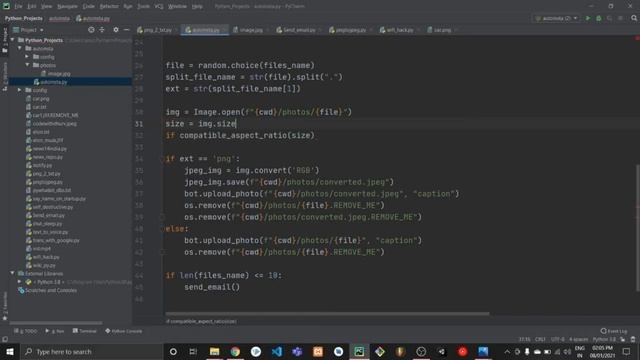The image size is (640, 360).
Task: Switch to the png_2_txt.py editor tab
Action: coord(157,30)
